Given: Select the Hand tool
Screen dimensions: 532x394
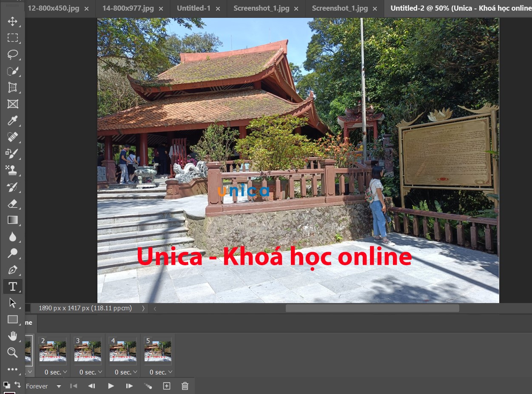Looking at the screenshot, I should pyautogui.click(x=12, y=336).
